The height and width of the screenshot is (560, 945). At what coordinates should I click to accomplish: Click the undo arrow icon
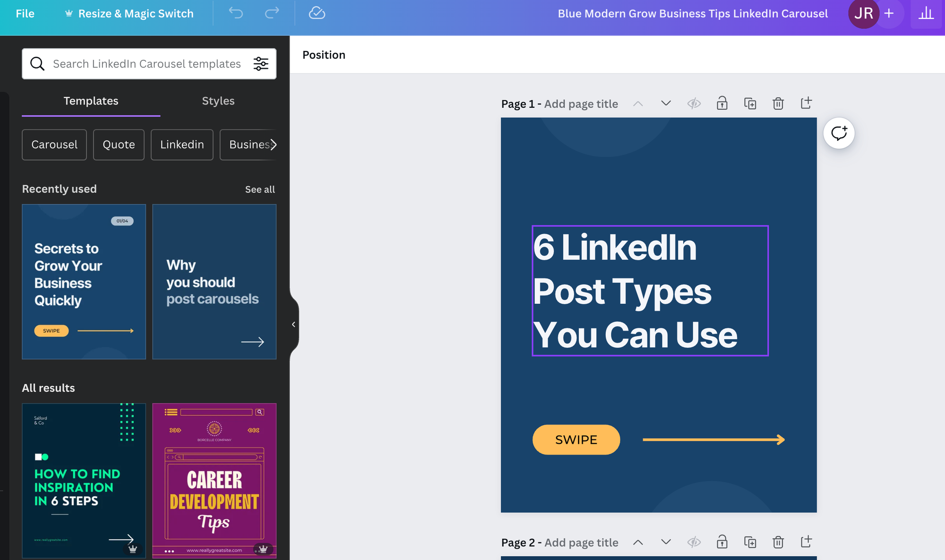236,13
